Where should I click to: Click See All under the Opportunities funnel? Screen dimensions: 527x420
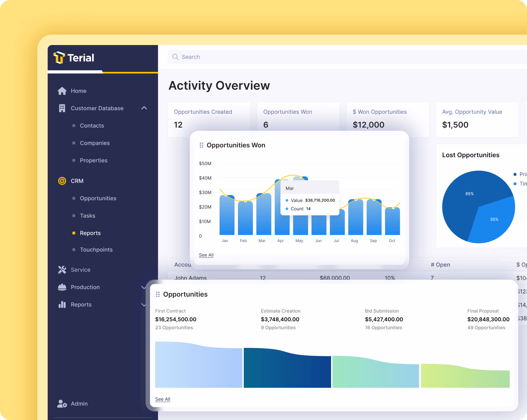click(x=162, y=399)
